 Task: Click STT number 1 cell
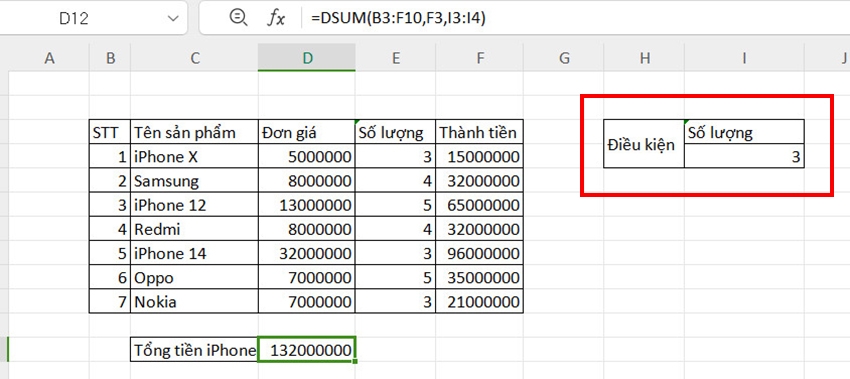110,157
